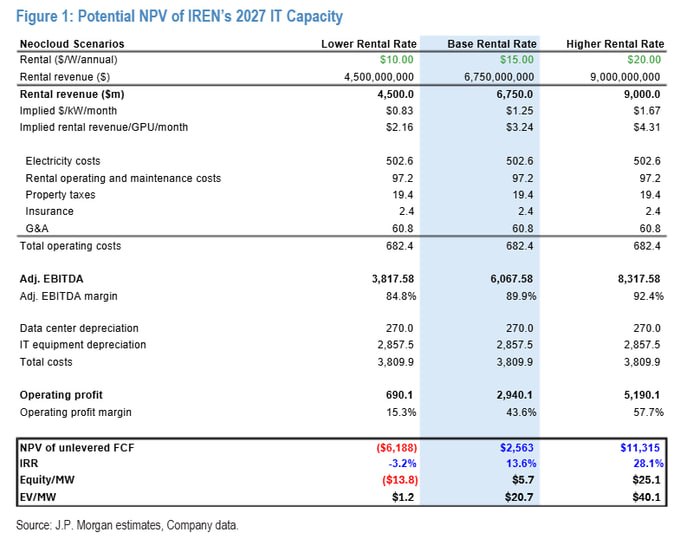Select the green $20.00 rental value
Image resolution: width=680 pixels, height=539 pixels.
pyautogui.click(x=644, y=59)
